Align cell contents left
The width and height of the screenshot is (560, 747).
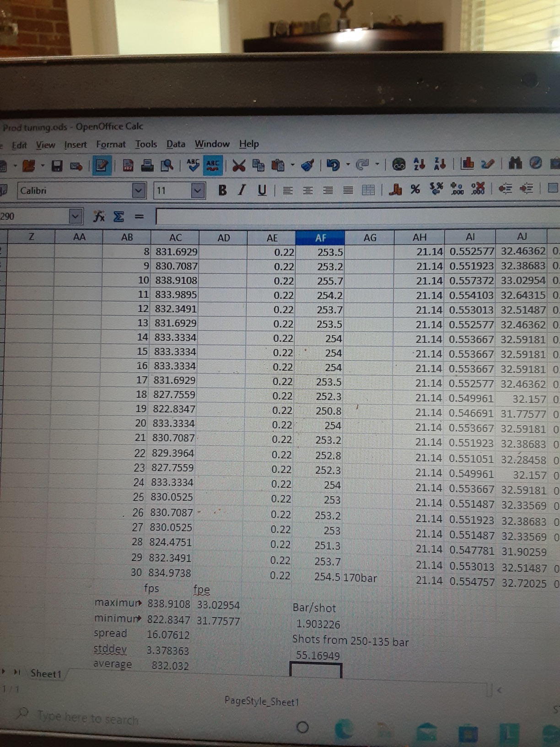[288, 190]
